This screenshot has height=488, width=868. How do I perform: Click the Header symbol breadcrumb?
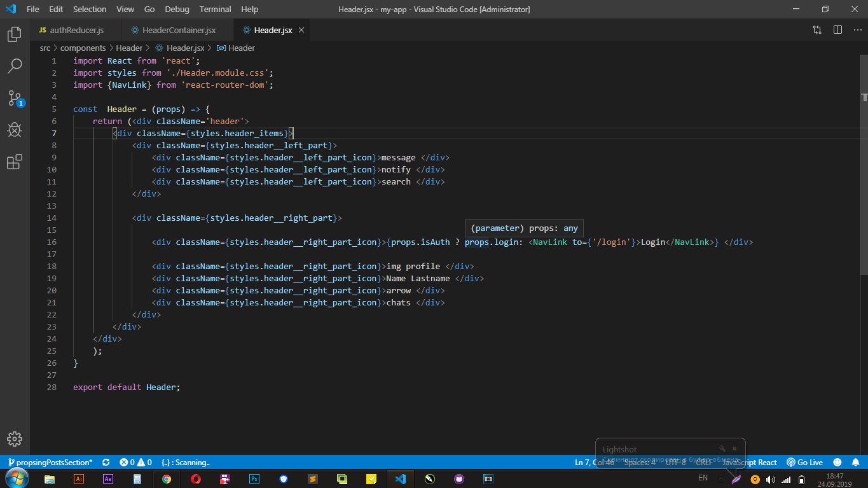click(241, 48)
